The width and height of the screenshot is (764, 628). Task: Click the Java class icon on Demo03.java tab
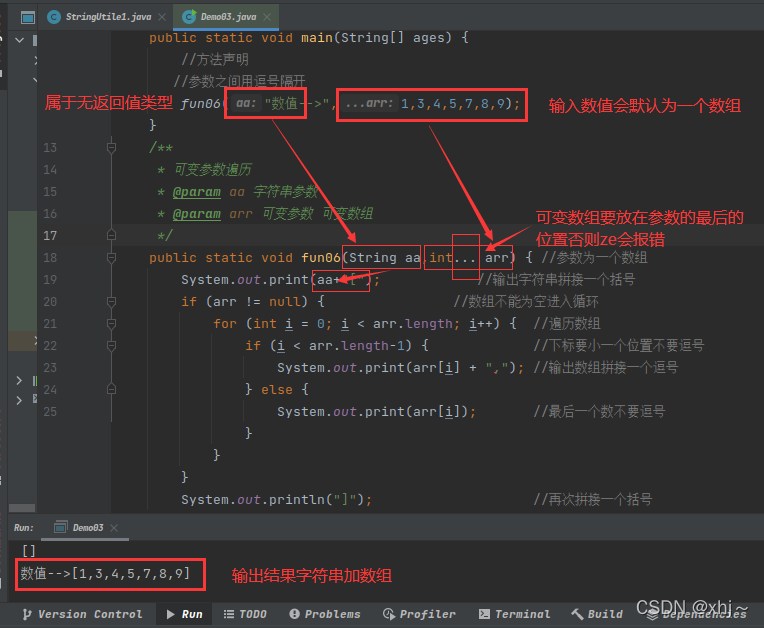click(189, 17)
